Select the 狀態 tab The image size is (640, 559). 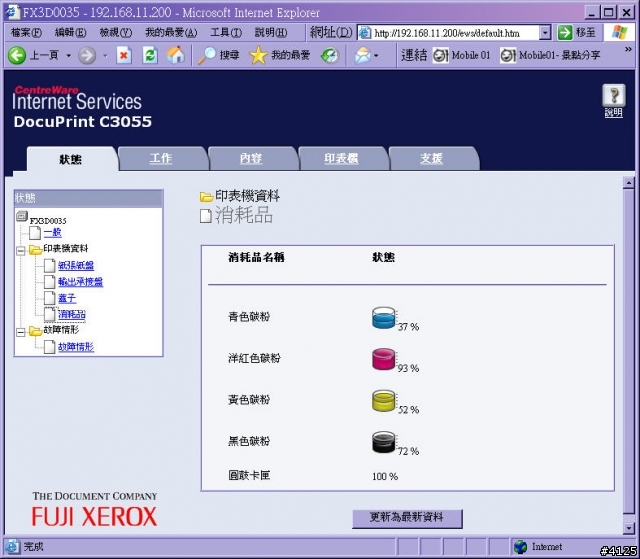(71, 159)
